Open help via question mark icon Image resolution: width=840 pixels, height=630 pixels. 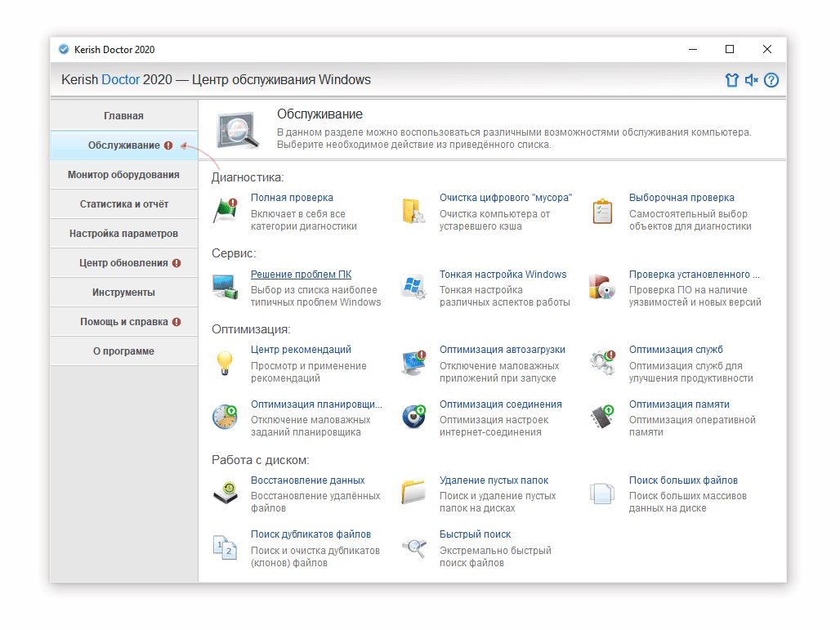pyautogui.click(x=771, y=80)
